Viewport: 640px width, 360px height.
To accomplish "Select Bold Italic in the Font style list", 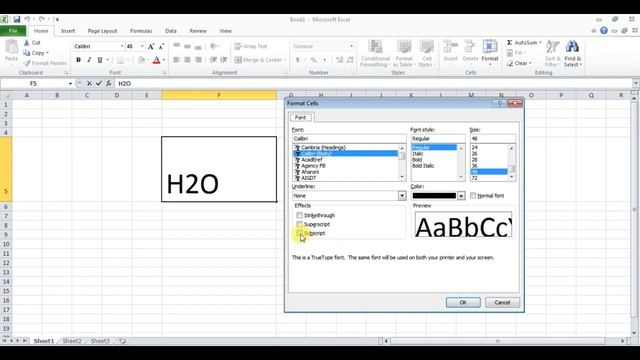I will 423,166.
